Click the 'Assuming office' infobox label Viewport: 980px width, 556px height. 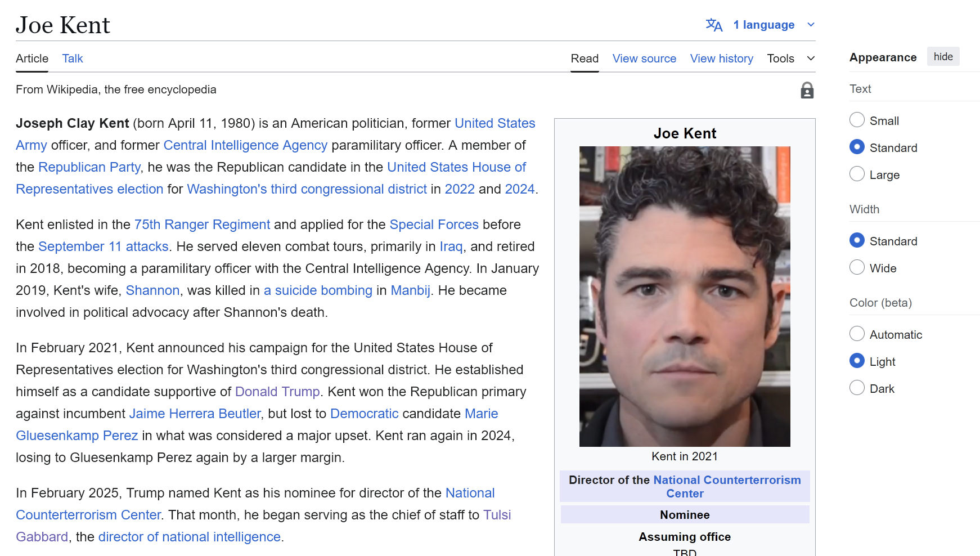(685, 537)
